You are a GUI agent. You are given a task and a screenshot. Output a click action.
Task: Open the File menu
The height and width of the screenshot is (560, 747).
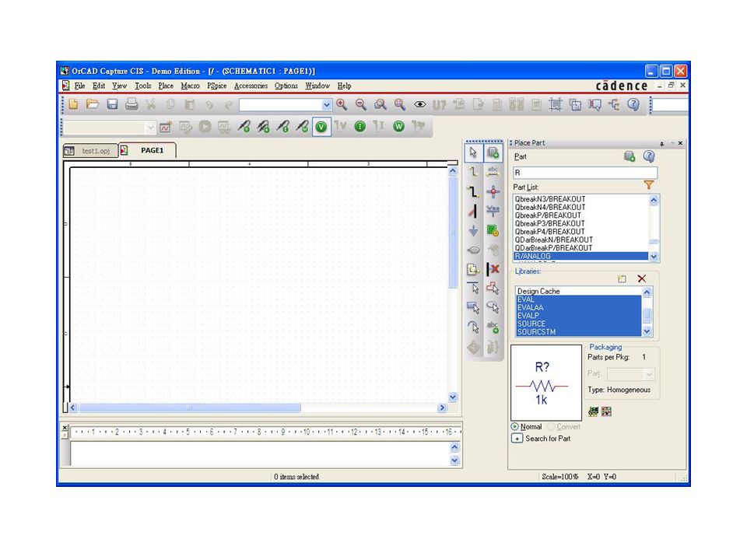coord(80,86)
